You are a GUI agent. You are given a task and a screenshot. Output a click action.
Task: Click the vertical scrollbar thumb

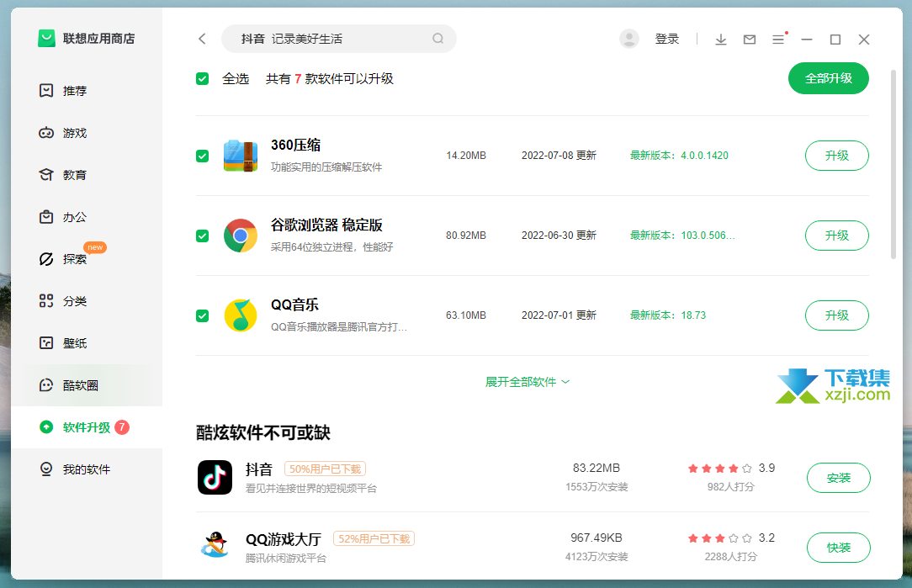point(893,160)
